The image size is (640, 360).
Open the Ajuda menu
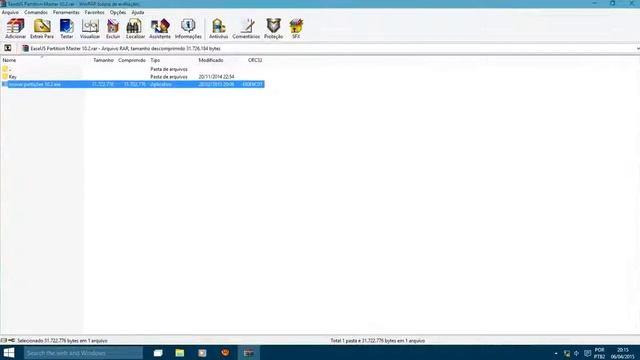click(x=138, y=12)
